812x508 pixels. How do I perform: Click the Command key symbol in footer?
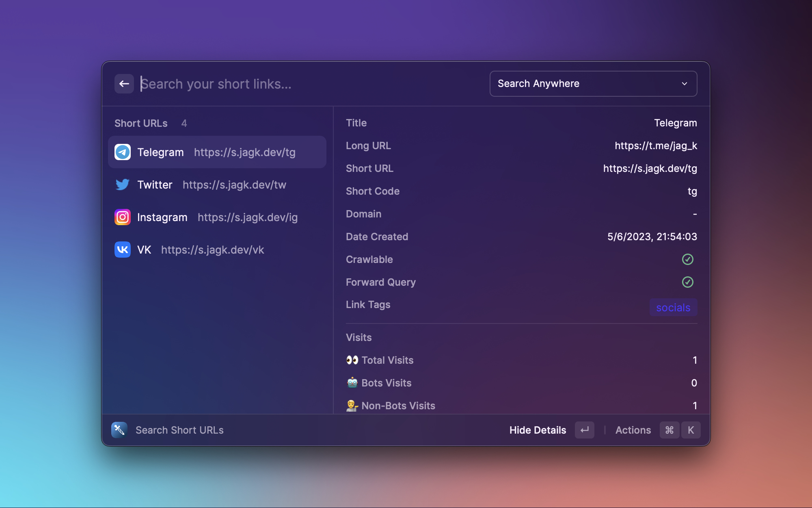[669, 430]
